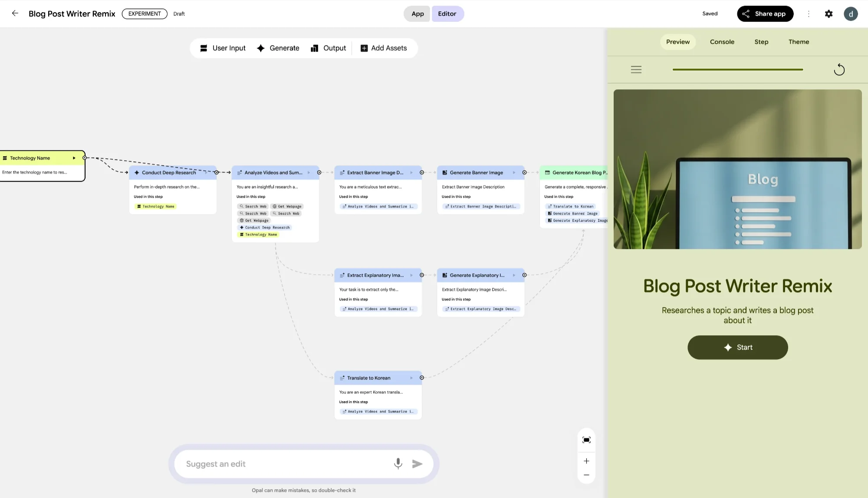The width and height of the screenshot is (868, 498).
Task: Expand Generate Banner Image node arrow
Action: pos(514,173)
